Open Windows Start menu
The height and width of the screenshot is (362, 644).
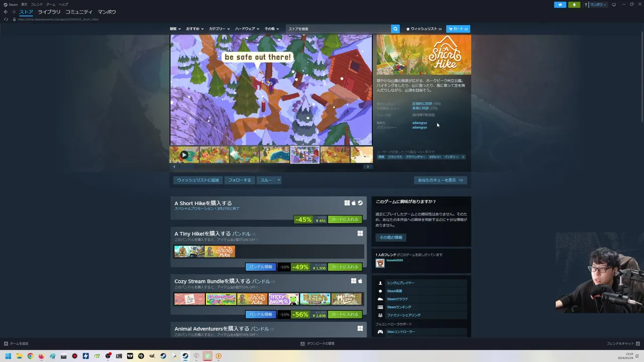[8, 356]
